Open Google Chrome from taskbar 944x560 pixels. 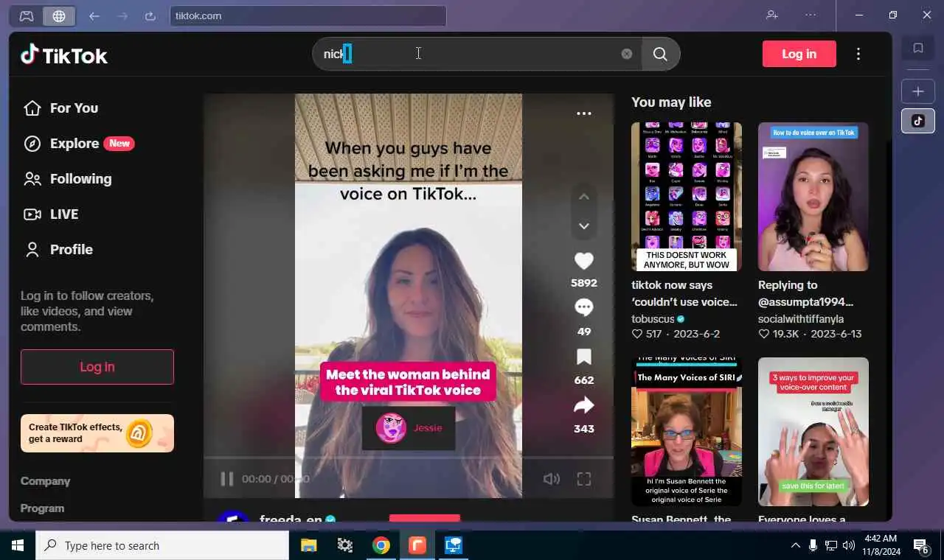[x=381, y=545]
